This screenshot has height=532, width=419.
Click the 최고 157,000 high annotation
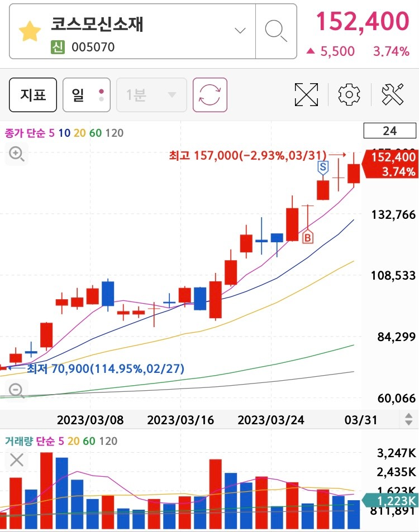pos(248,156)
